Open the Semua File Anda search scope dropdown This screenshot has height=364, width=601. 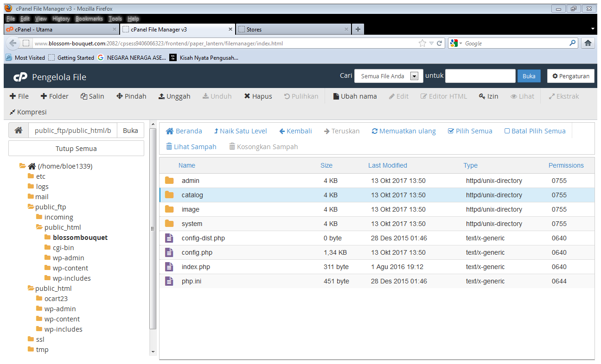389,76
